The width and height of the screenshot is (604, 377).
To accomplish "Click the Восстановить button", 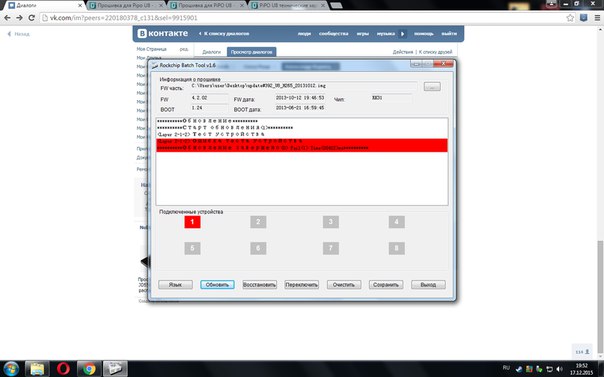I will tap(260, 285).
